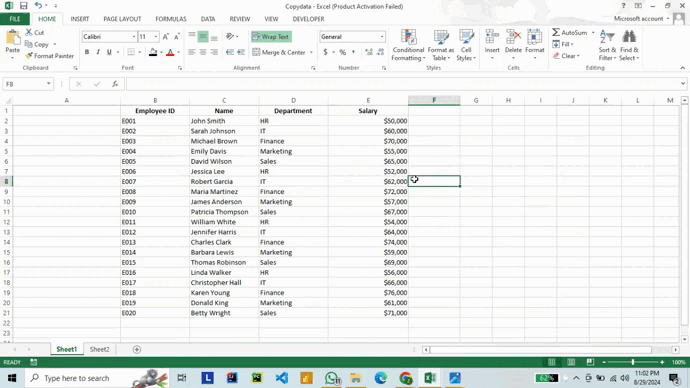Image resolution: width=690 pixels, height=388 pixels.
Task: Open the Orientation text-angle tool
Action: [x=230, y=37]
